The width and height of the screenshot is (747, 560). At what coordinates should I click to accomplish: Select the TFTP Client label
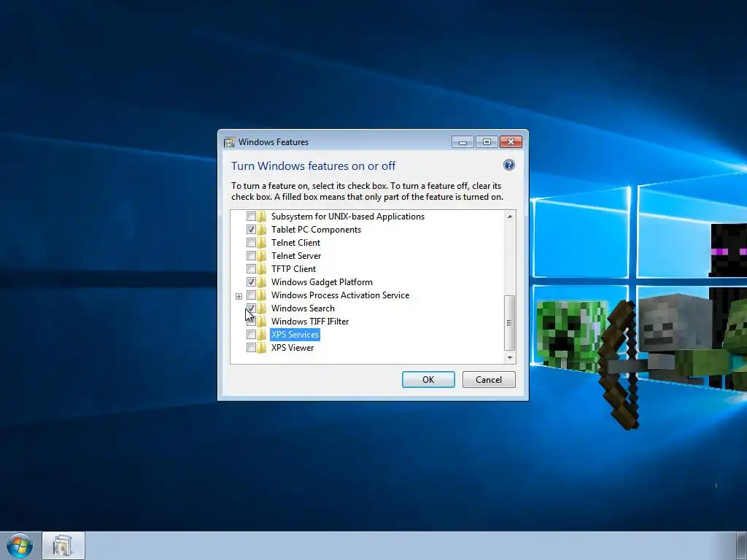(293, 269)
